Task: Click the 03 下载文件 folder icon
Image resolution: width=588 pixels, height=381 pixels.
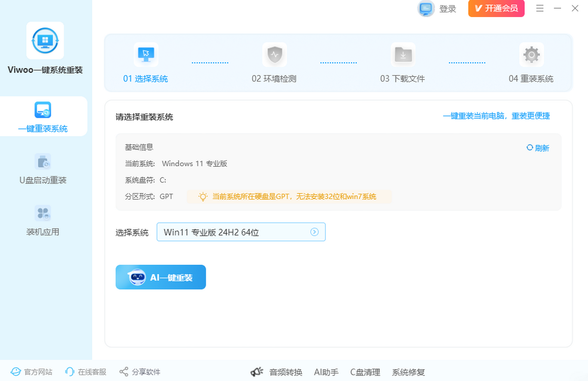Action: (403, 54)
